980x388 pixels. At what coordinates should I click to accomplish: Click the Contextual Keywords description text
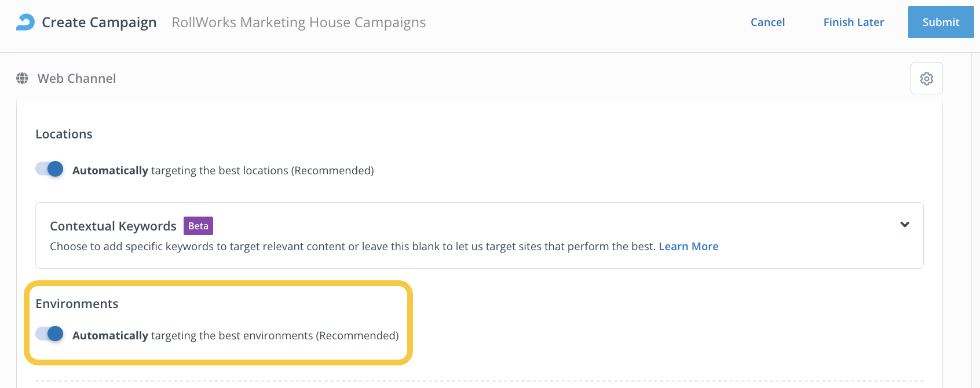click(352, 247)
